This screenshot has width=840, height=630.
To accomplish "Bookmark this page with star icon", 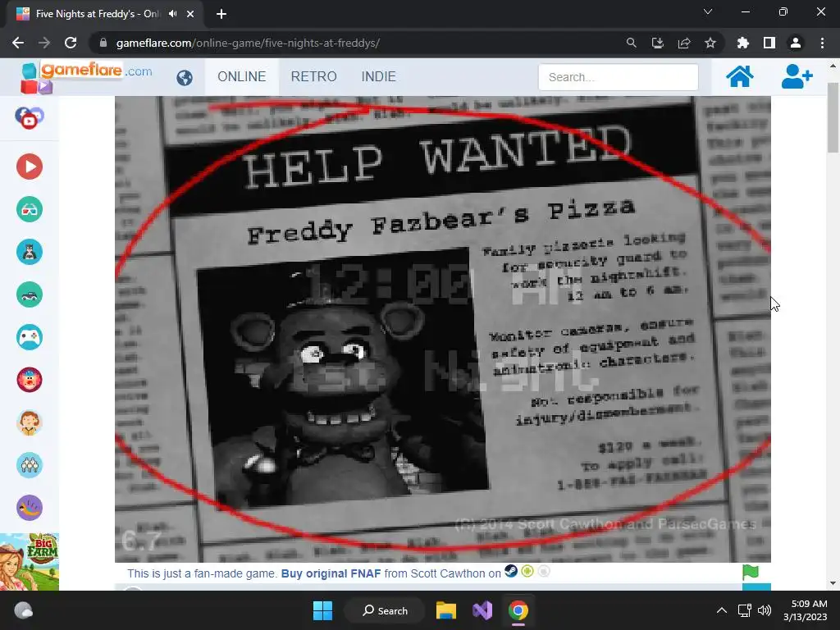I will click(x=710, y=43).
